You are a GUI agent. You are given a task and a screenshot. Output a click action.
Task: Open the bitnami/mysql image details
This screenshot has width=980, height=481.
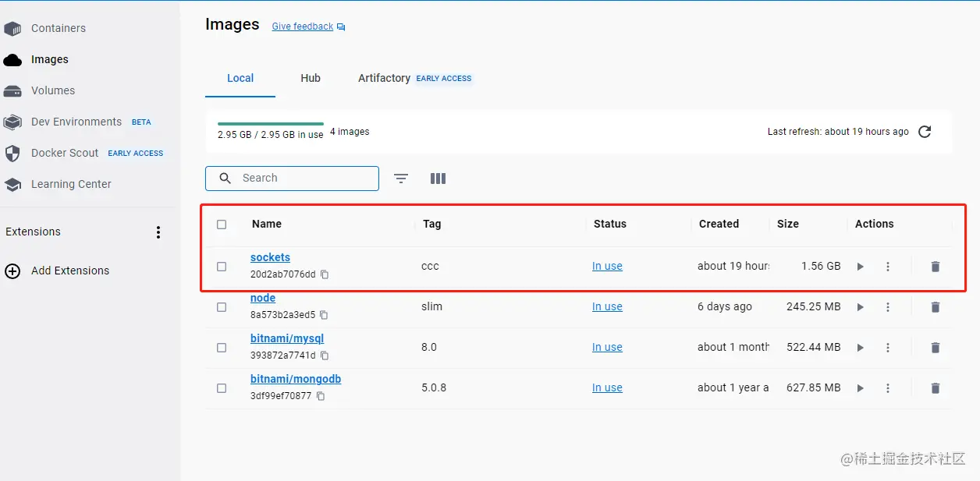click(x=287, y=338)
